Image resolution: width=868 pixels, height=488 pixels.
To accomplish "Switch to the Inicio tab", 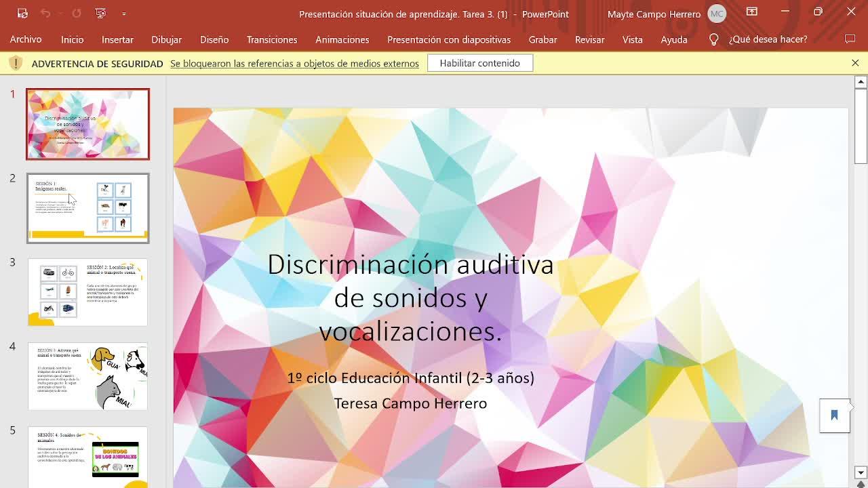I will pyautogui.click(x=72, y=39).
